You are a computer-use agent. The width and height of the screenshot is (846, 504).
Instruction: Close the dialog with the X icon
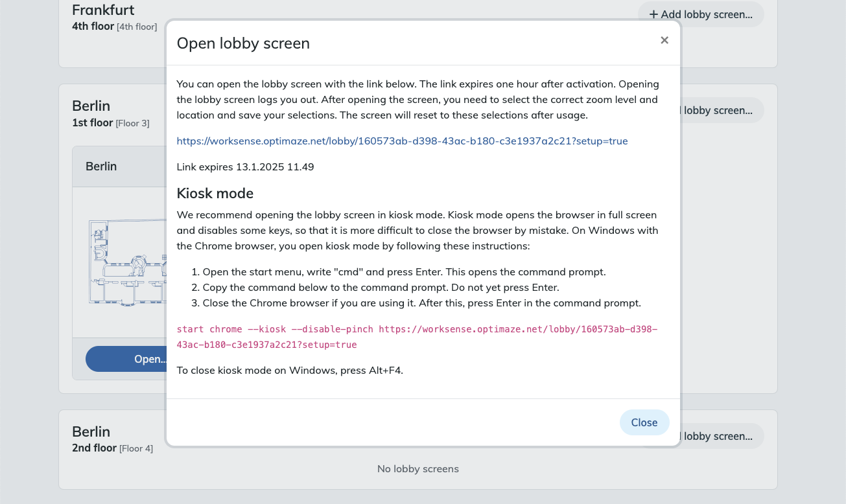(x=664, y=40)
